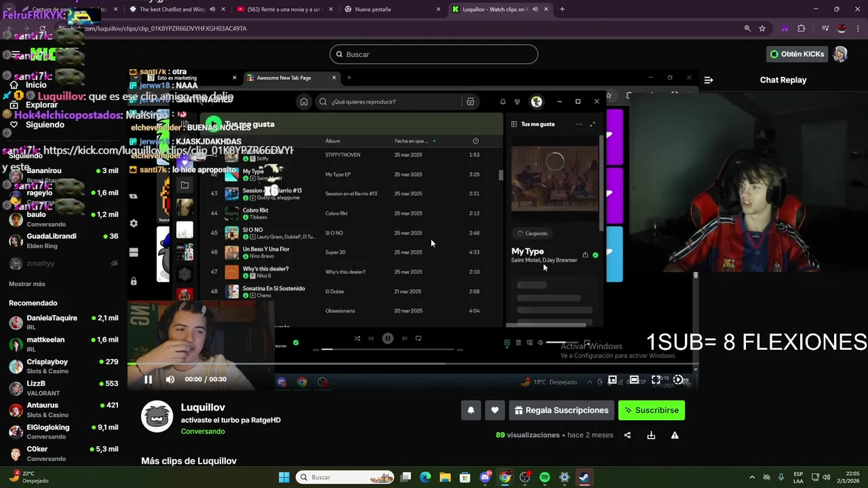The width and height of the screenshot is (868, 488).
Task: Download the clip with download icon
Action: click(651, 435)
